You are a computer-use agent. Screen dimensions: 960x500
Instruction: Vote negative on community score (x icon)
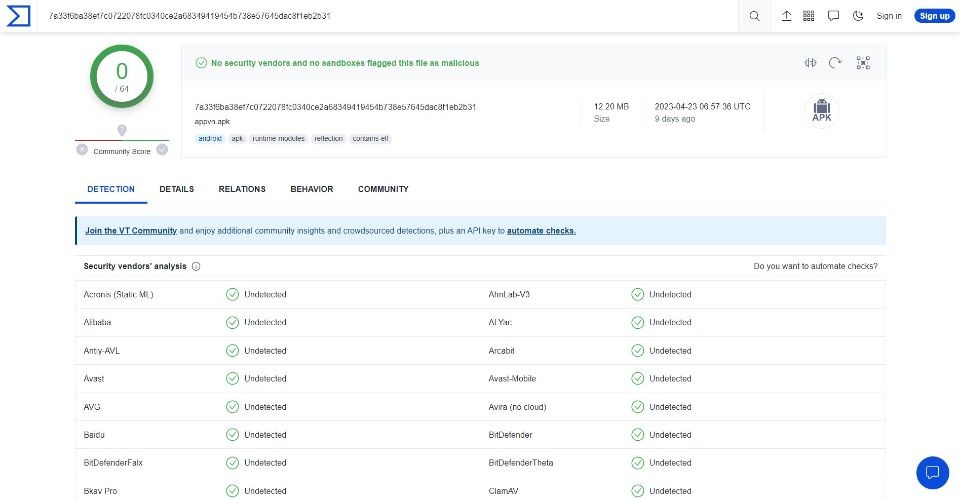[x=82, y=149]
